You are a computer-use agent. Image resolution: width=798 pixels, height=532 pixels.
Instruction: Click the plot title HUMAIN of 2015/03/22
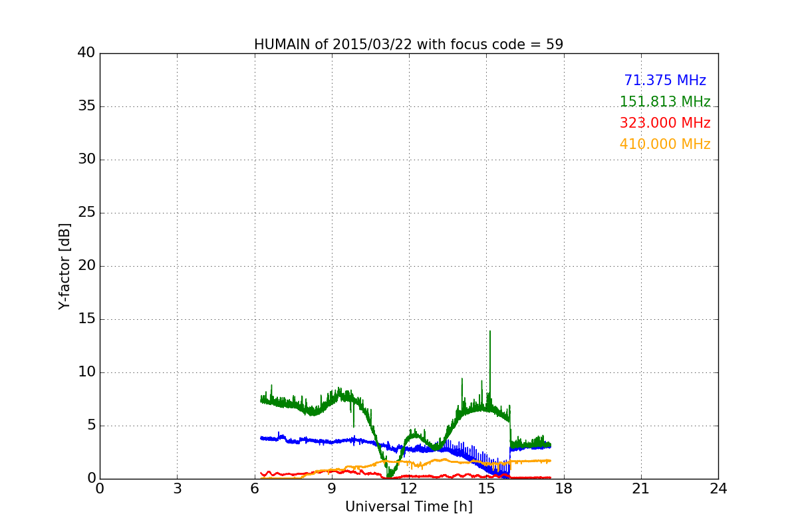[x=408, y=45]
